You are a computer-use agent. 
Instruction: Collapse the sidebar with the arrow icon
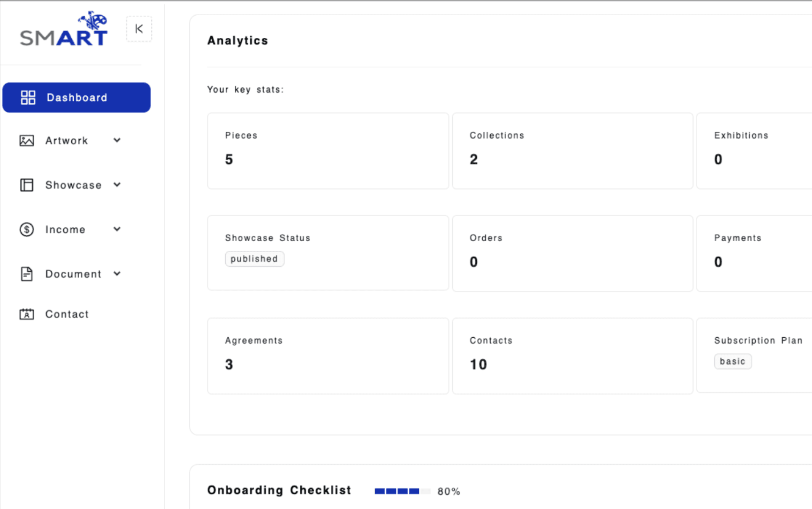point(139,29)
